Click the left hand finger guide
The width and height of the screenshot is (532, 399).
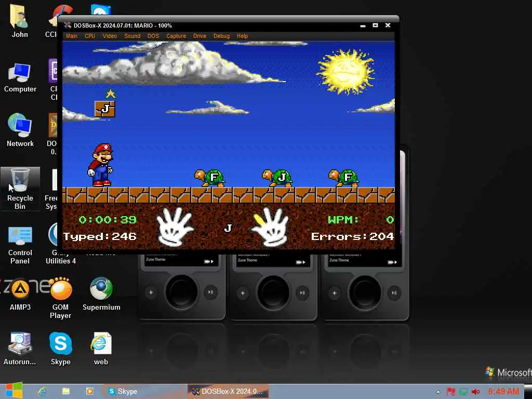pyautogui.click(x=175, y=227)
